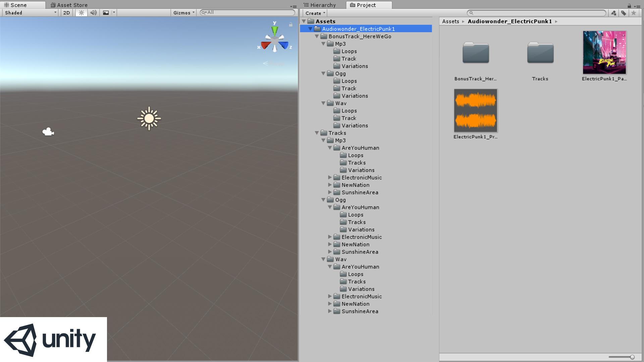Image resolution: width=644 pixels, height=362 pixels.
Task: Open Gizmos dropdown menu
Action: (x=184, y=13)
